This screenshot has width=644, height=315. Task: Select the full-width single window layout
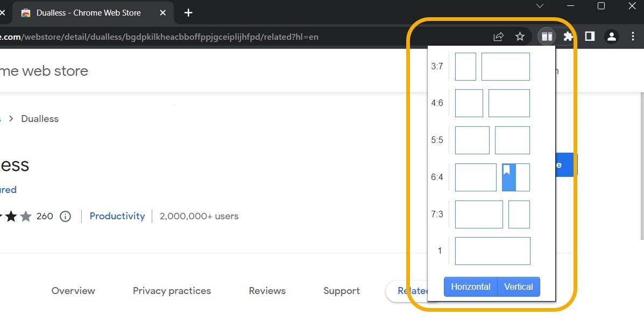click(492, 251)
